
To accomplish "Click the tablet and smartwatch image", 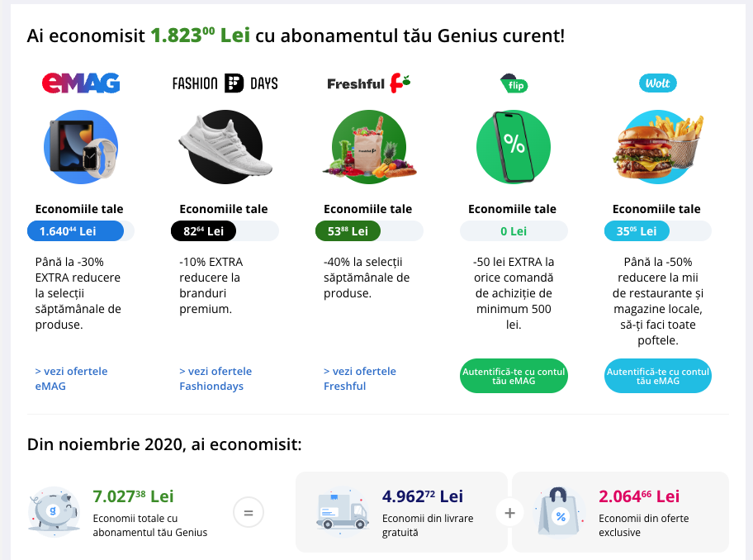I will point(81,147).
